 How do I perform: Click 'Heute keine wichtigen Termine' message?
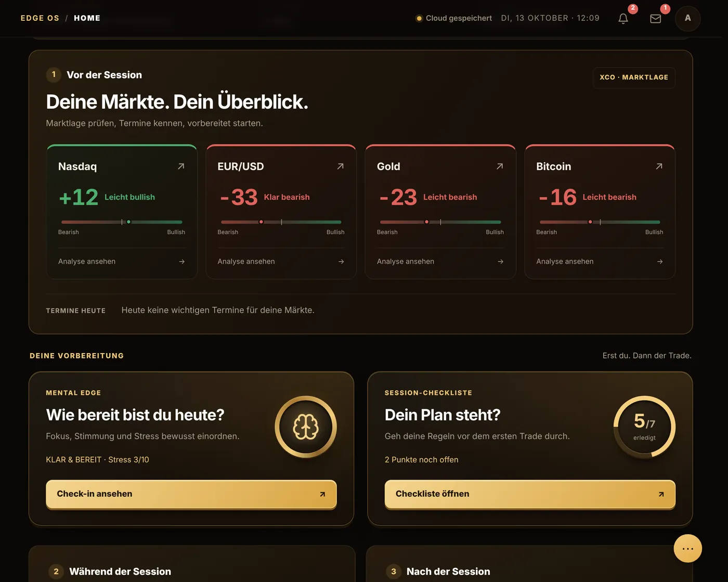pos(218,310)
